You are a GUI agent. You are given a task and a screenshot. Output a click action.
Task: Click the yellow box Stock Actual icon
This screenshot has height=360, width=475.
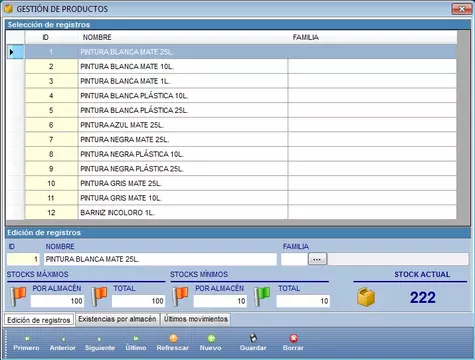click(x=366, y=297)
